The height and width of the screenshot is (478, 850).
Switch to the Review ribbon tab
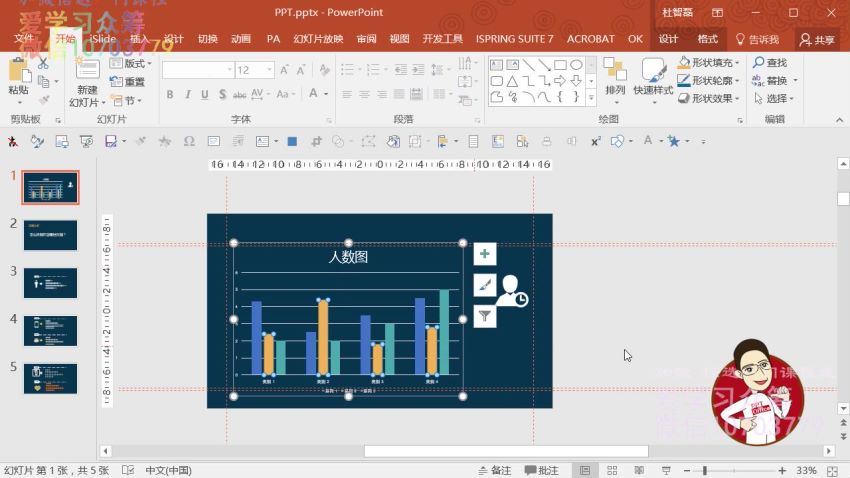[x=366, y=39]
